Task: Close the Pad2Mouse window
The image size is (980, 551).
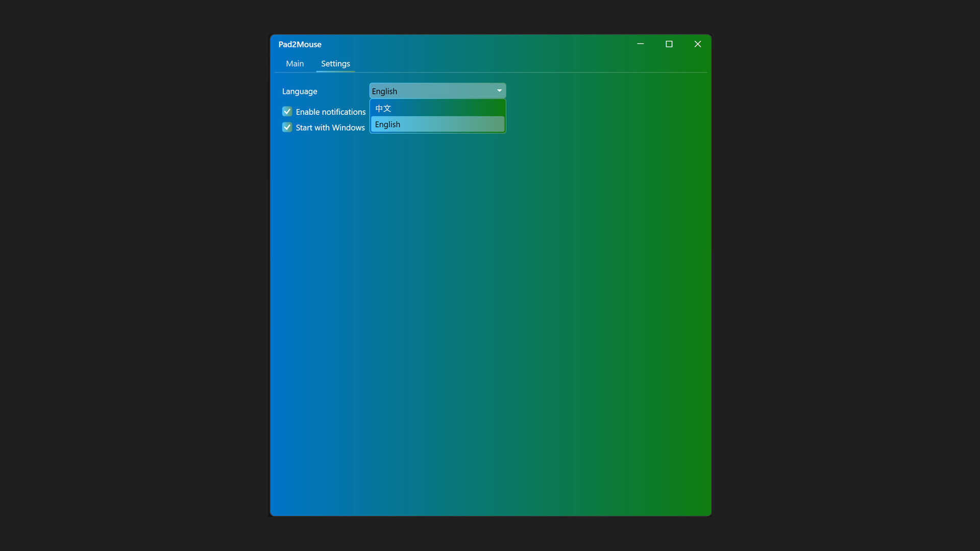Action: pos(697,44)
